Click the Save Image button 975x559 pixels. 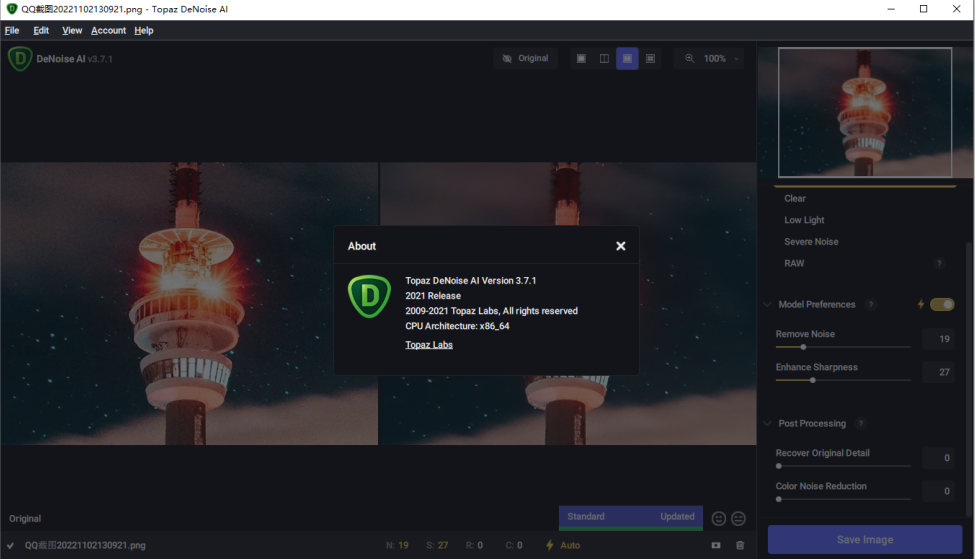(x=864, y=539)
